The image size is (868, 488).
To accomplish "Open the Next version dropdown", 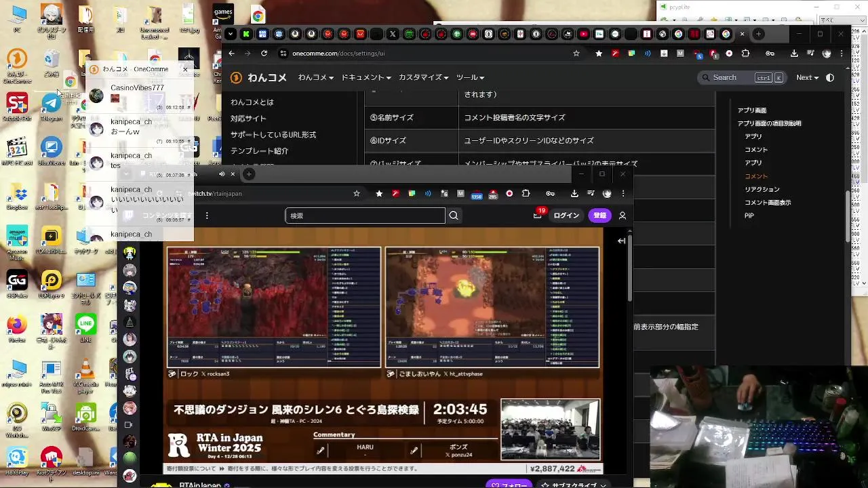I will point(808,78).
